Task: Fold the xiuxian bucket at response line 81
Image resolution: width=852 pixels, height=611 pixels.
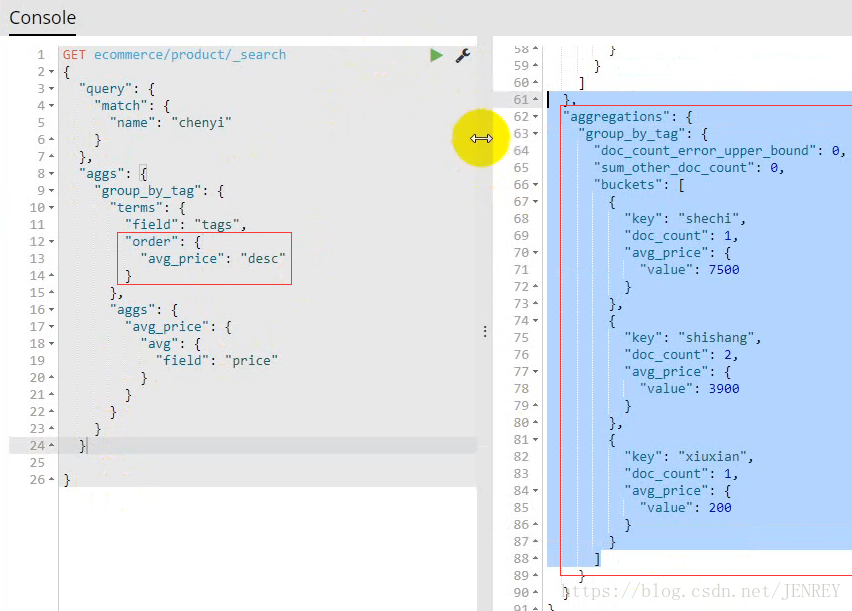Action: click(536, 439)
